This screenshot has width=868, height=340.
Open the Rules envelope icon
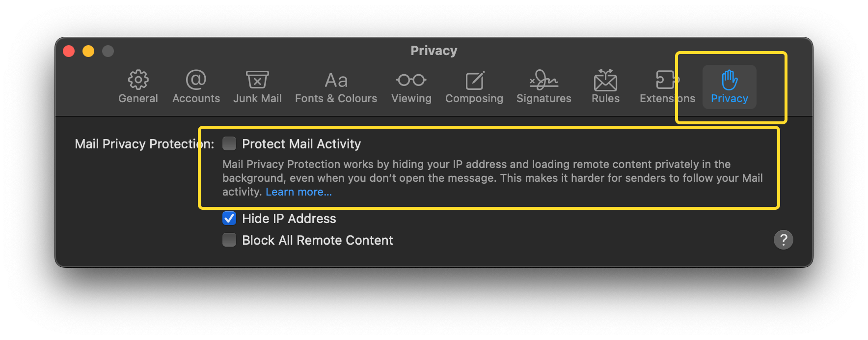tap(605, 80)
